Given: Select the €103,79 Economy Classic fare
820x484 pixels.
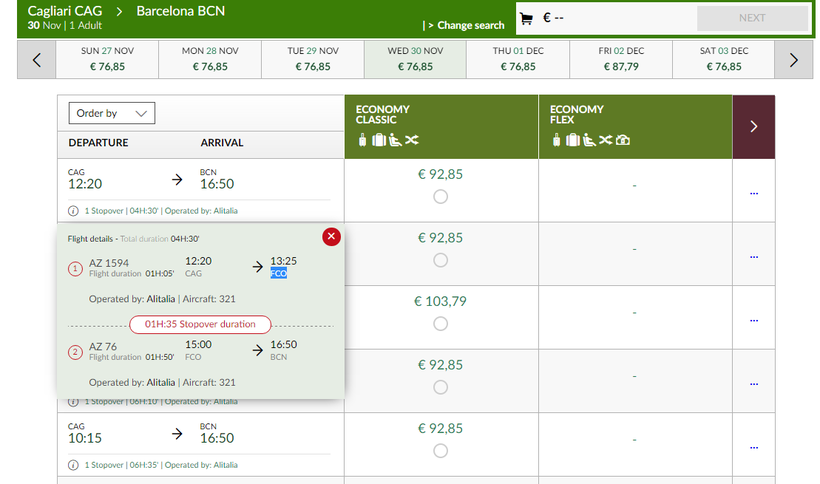Looking at the screenshot, I should tap(441, 324).
